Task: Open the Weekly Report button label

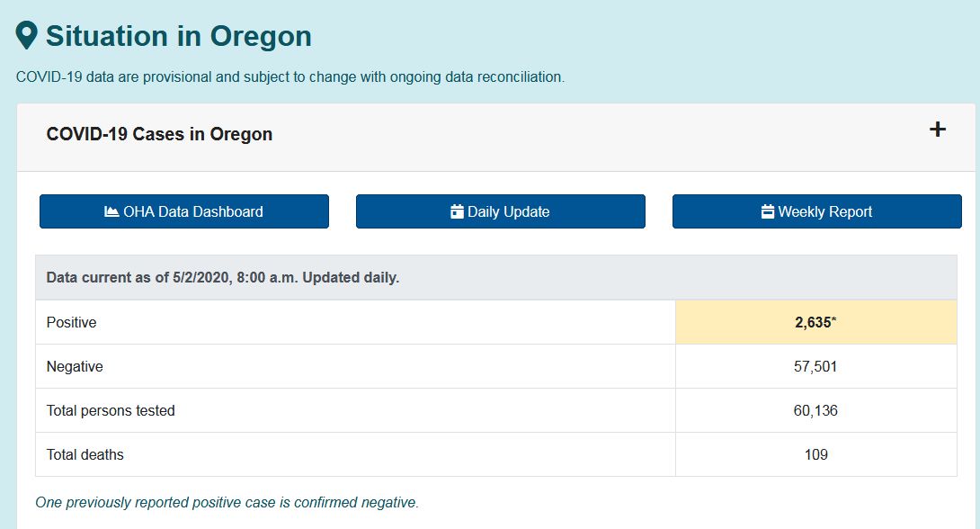Action: [825, 212]
